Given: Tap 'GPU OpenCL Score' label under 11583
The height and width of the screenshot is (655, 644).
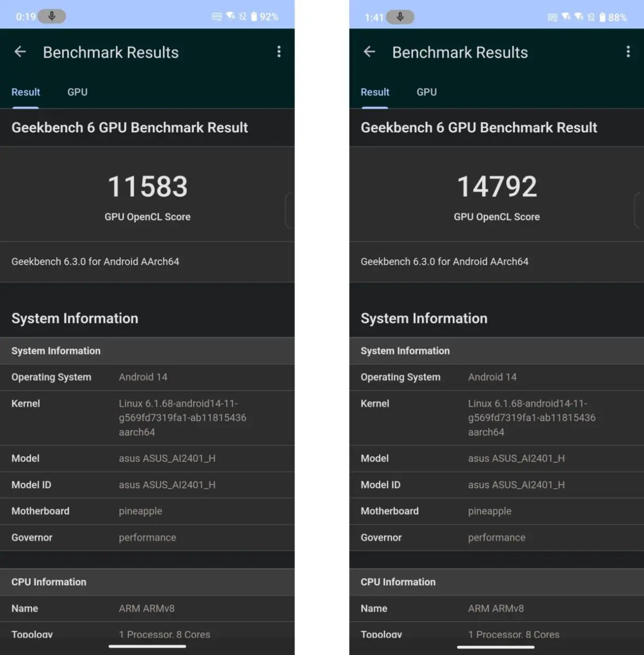Looking at the screenshot, I should [x=148, y=217].
